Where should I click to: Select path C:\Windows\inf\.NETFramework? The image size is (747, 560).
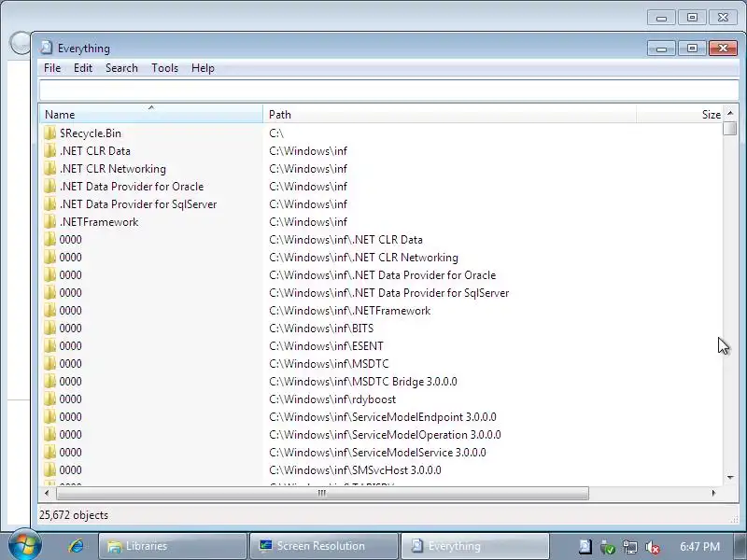coord(349,311)
